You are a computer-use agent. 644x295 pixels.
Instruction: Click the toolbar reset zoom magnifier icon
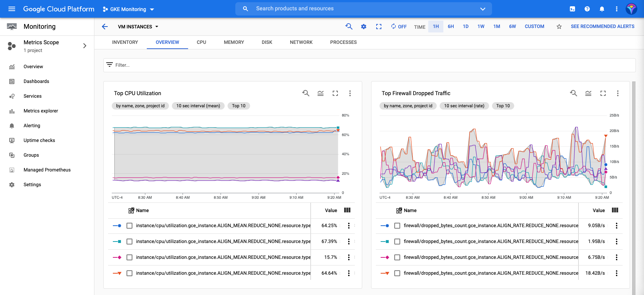(349, 27)
